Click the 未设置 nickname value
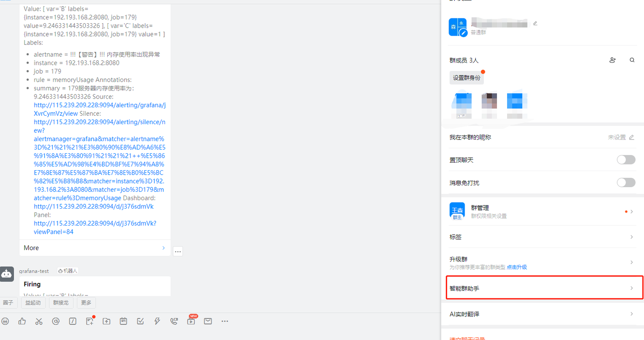Image resolution: width=644 pixels, height=340 pixels. pos(617,137)
